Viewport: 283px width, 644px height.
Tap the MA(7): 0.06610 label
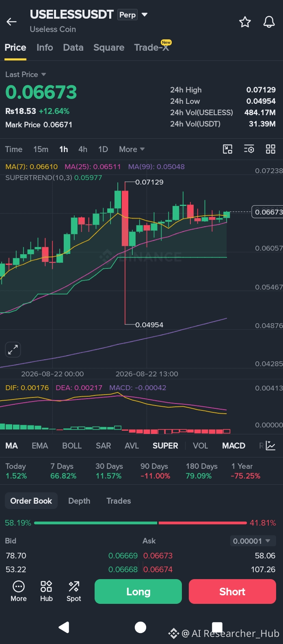point(32,167)
